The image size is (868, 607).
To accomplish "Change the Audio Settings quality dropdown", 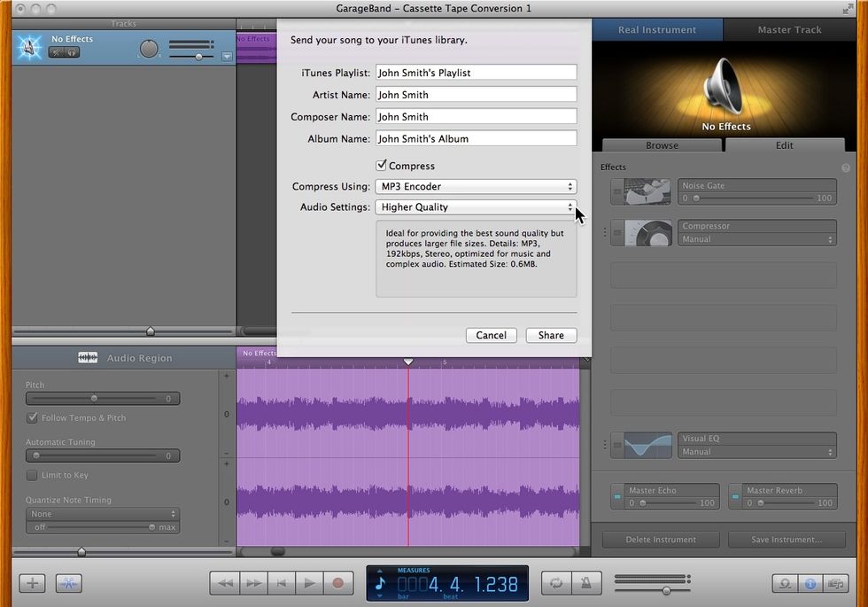I will click(476, 206).
